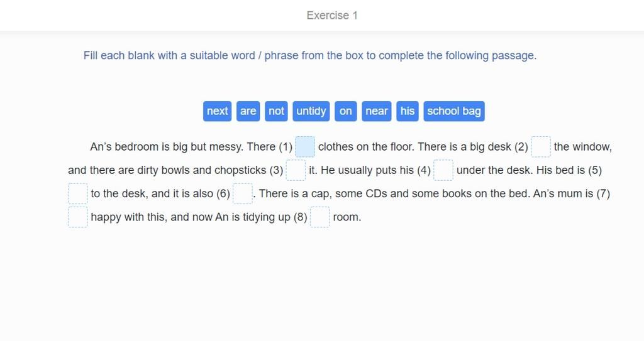Click the 'Exercise 1' header title

332,16
